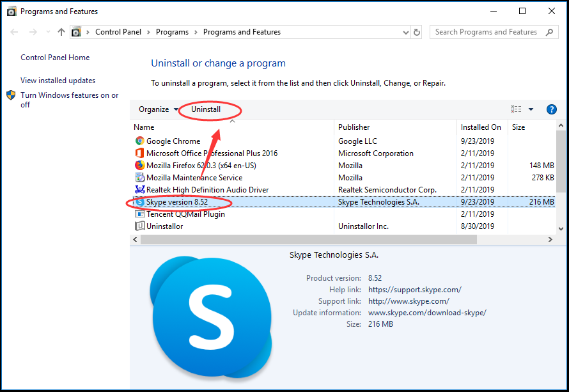Open the skype.com/download-skype update link
The image size is (569, 392).
[427, 313]
